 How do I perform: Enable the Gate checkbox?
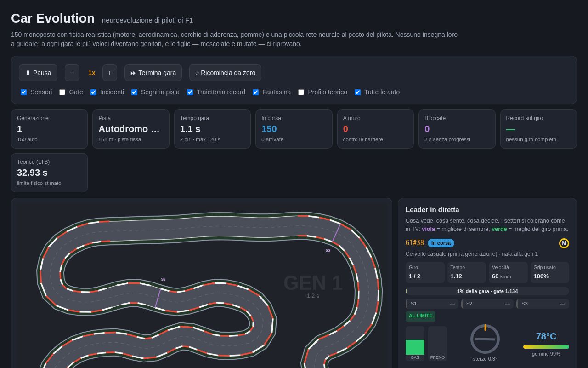62,92
